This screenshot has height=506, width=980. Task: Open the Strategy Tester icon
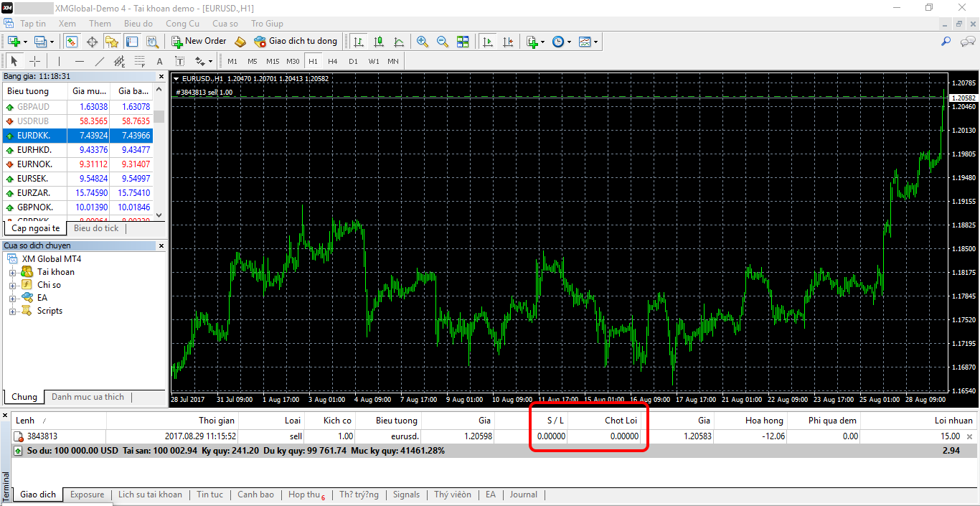[152, 42]
